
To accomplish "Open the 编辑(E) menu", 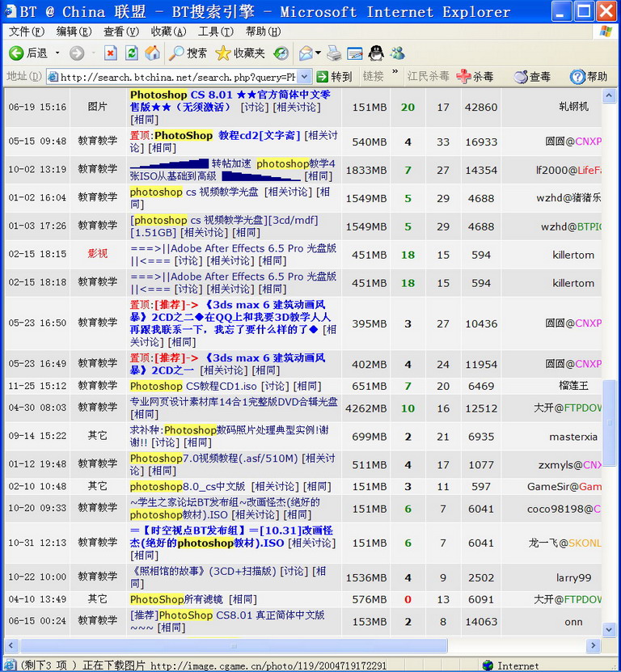I will [x=74, y=32].
